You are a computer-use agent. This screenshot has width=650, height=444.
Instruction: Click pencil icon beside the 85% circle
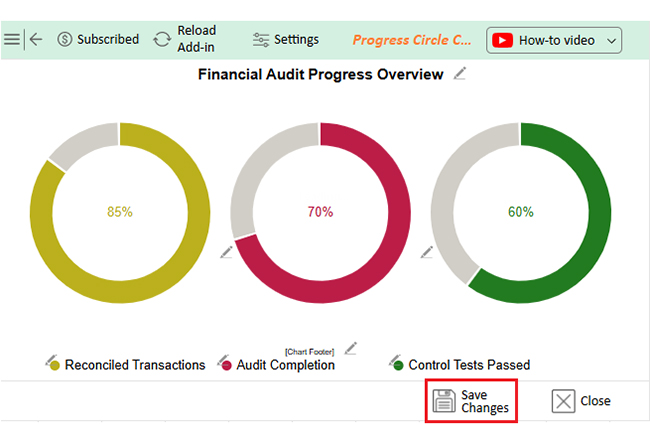pyautogui.click(x=226, y=251)
